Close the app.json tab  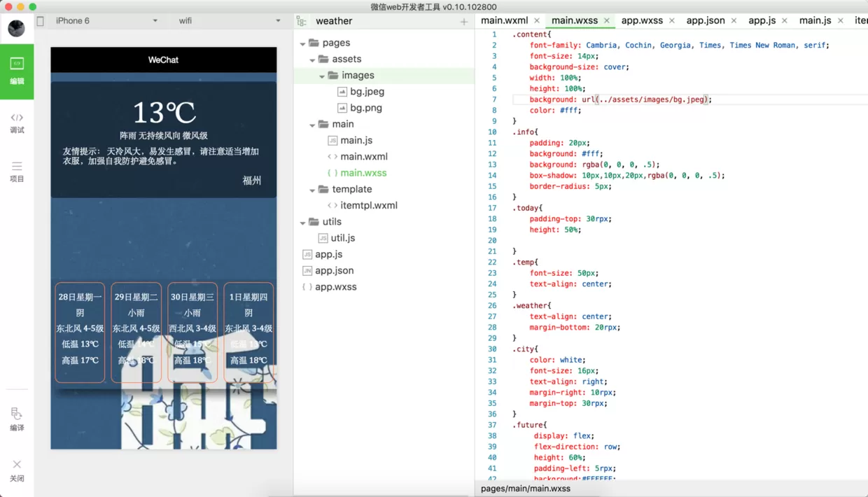point(734,21)
